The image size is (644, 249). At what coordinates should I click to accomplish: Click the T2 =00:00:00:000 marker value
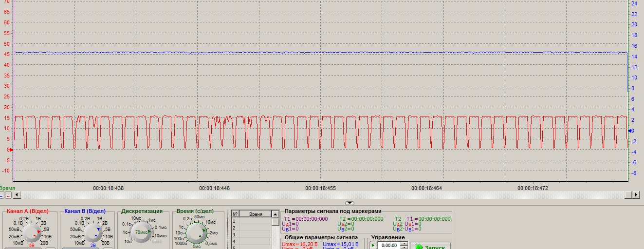pyautogui.click(x=361, y=219)
